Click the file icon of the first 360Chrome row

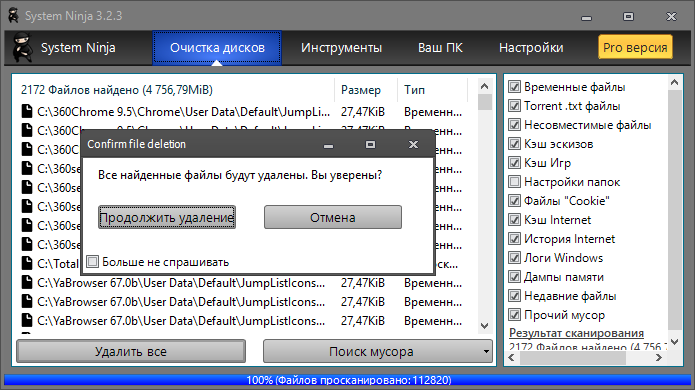[27, 111]
